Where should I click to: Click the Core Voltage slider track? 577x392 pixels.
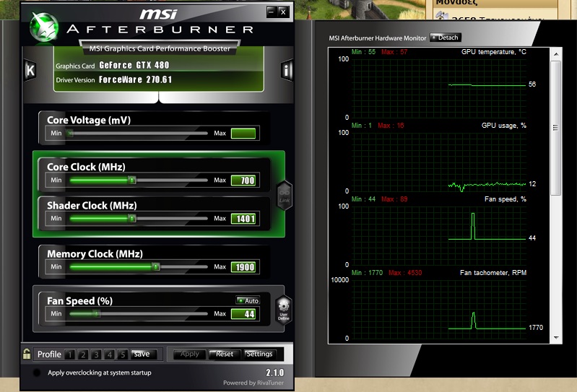137,133
